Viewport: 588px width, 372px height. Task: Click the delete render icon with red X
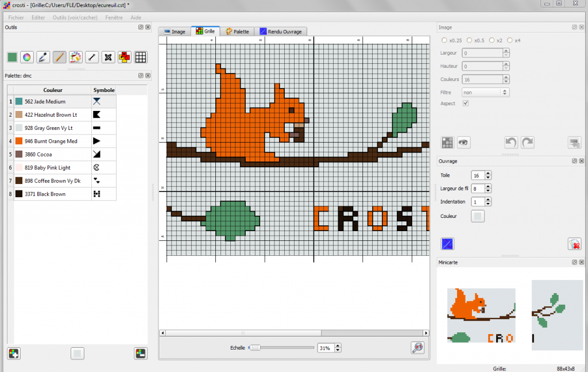[x=574, y=244]
